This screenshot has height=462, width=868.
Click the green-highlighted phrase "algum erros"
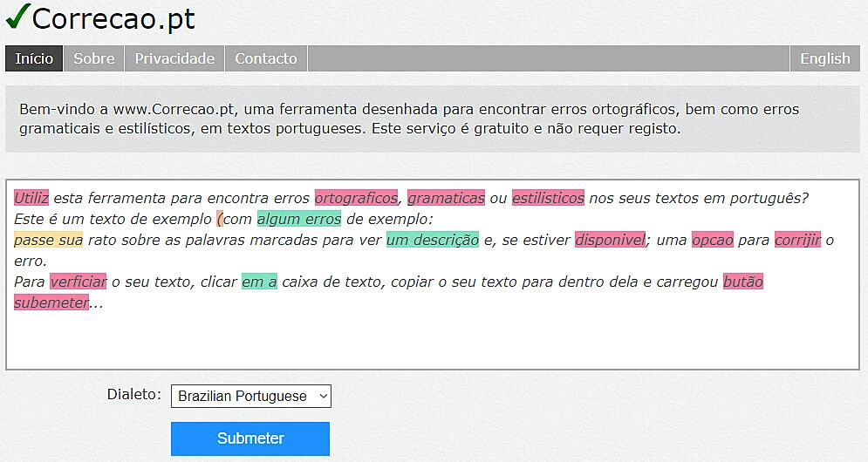(x=298, y=219)
